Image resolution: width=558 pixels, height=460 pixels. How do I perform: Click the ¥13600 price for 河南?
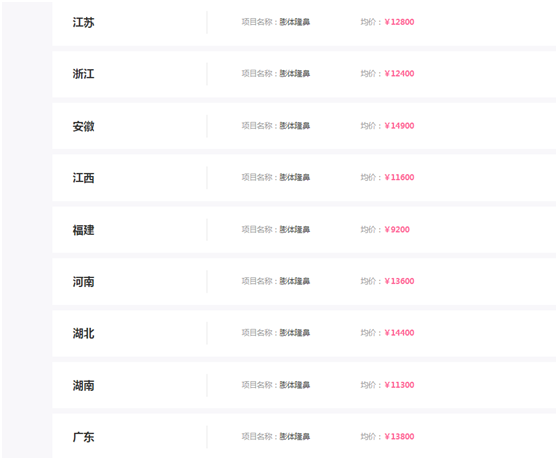(399, 281)
